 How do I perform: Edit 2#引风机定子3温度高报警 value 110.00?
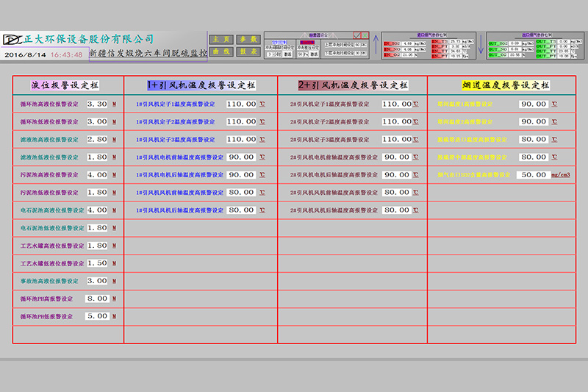pyautogui.click(x=397, y=139)
